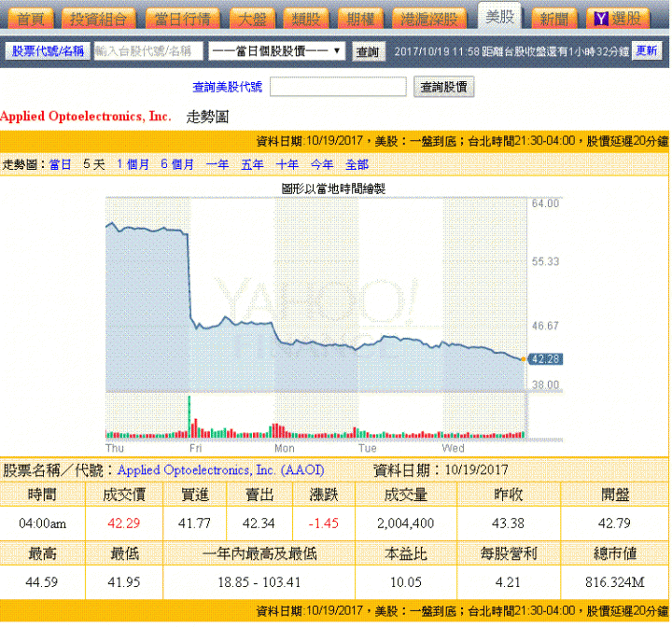Click the 04:00am time cell
Screen dimensions: 672x628
(42, 523)
